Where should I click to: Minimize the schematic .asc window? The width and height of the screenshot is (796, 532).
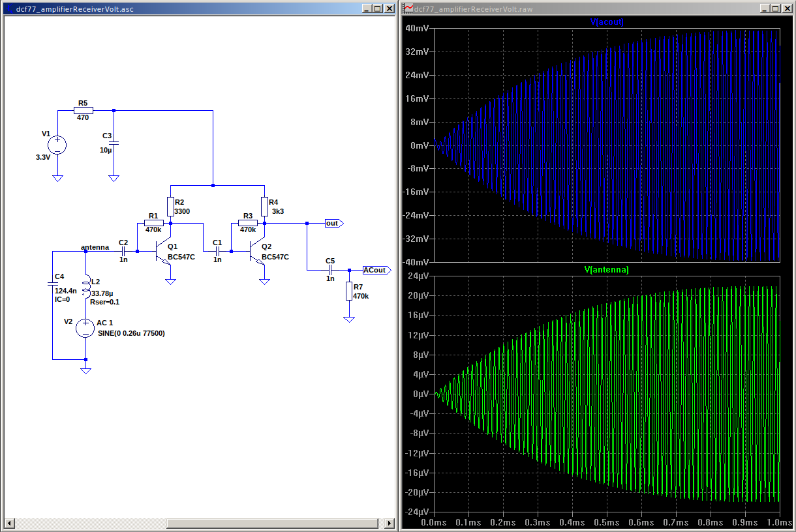click(367, 8)
